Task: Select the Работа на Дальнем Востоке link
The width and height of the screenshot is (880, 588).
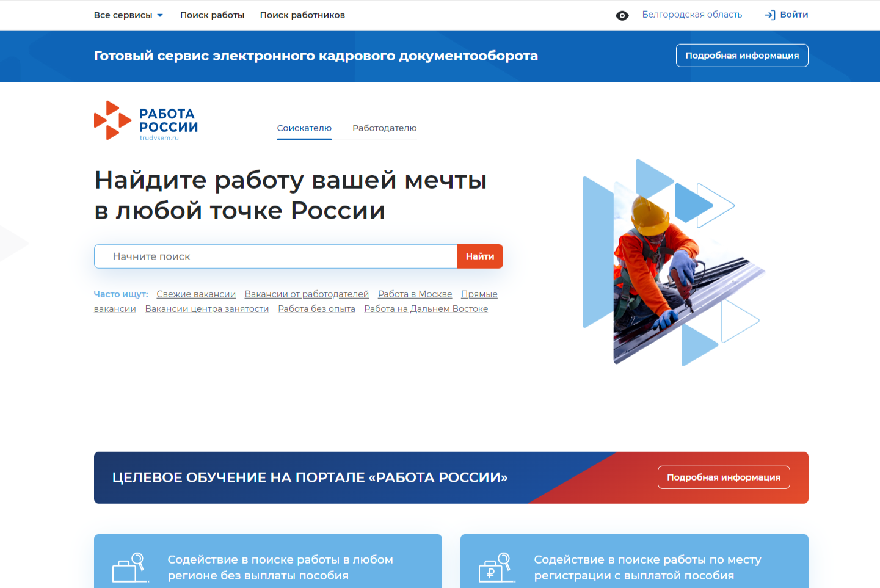Action: tap(426, 309)
